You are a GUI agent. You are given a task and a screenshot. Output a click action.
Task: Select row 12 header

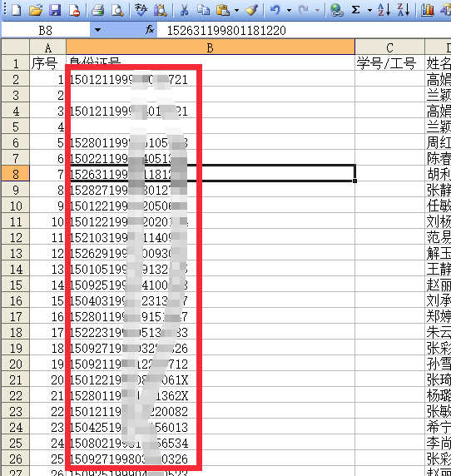(16, 237)
